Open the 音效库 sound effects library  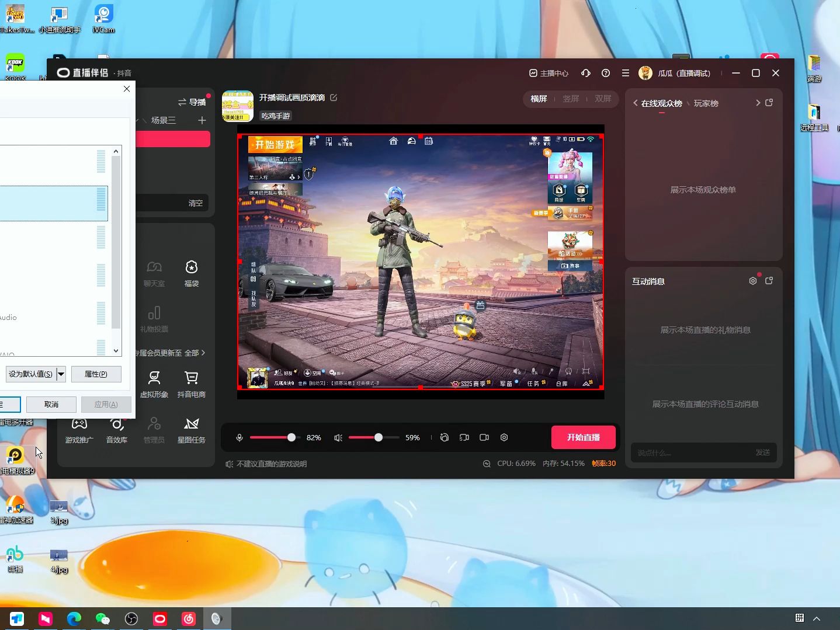[117, 430]
